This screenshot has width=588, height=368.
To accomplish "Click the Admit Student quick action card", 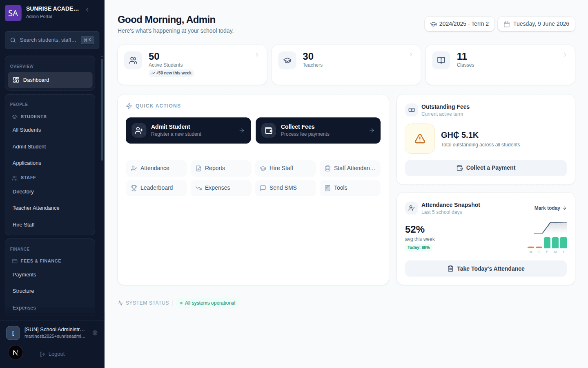I will pyautogui.click(x=188, y=130).
